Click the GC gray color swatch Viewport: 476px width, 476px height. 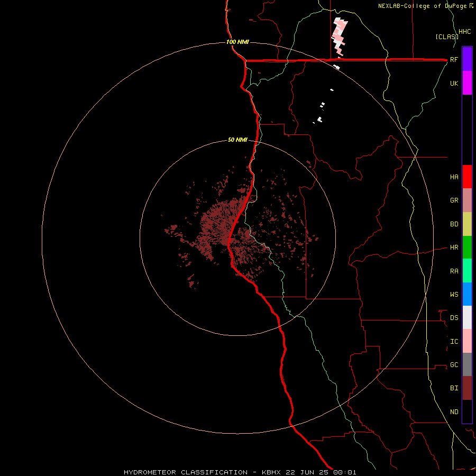coord(467,364)
